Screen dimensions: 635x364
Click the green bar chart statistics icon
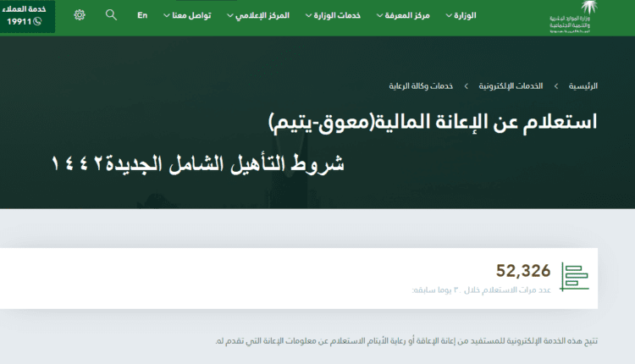[575, 277]
